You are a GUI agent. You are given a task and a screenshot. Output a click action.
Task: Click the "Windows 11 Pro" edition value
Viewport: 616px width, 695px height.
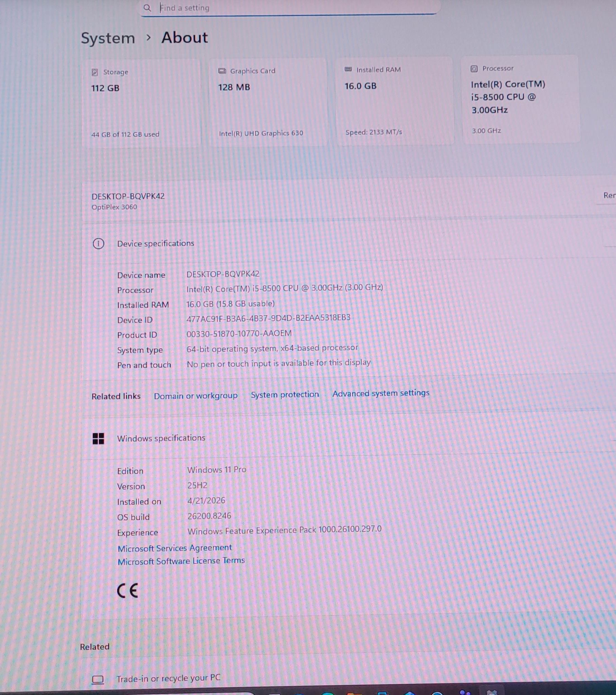[216, 470]
